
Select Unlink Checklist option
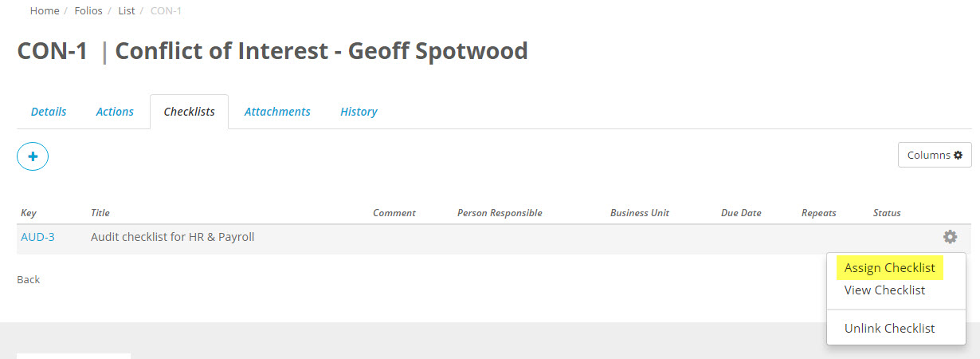click(x=889, y=329)
